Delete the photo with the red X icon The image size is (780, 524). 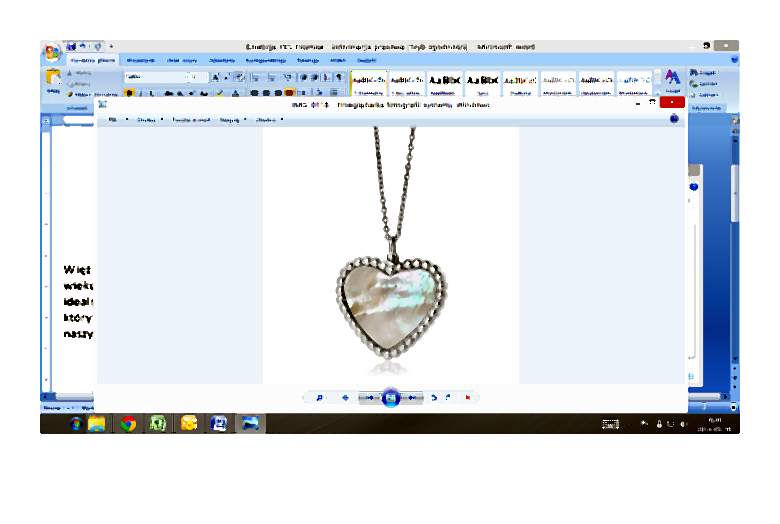pyautogui.click(x=467, y=398)
